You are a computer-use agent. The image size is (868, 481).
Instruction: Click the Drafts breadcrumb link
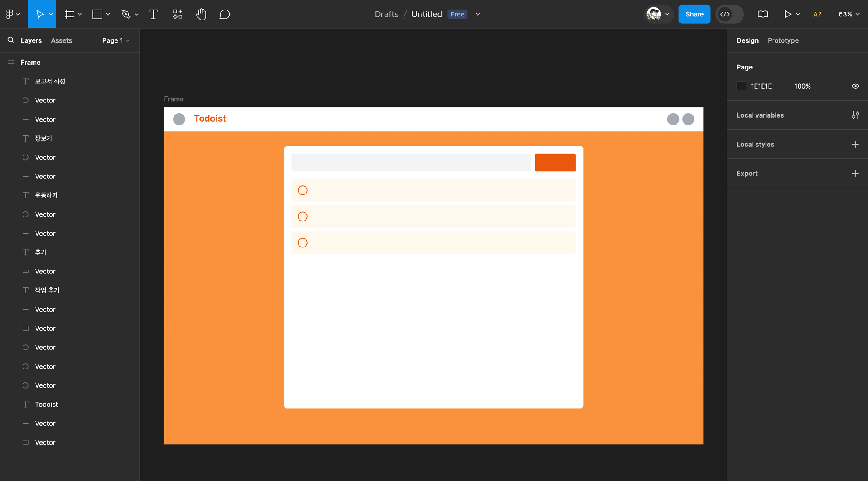[x=387, y=14]
